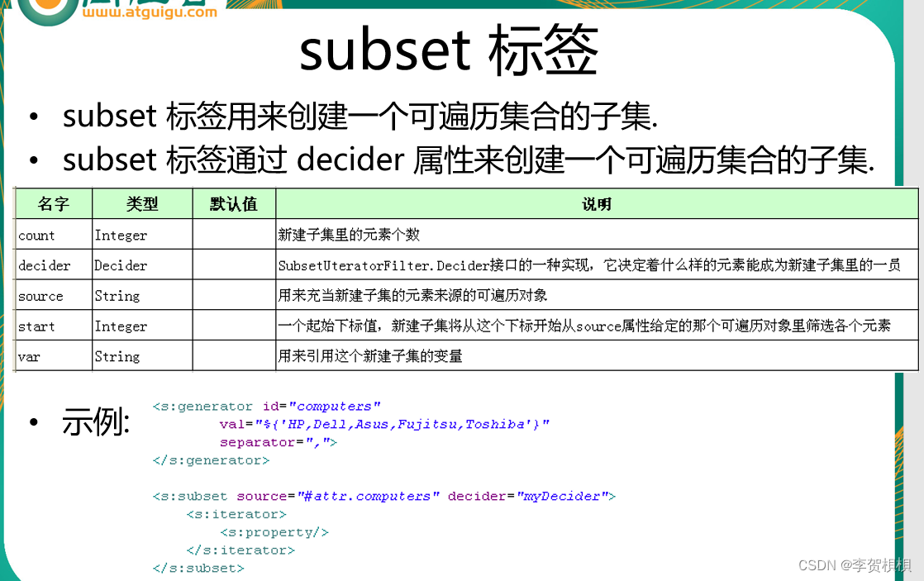
Task: Click the 'subset 标签' slide title
Action: [449, 50]
